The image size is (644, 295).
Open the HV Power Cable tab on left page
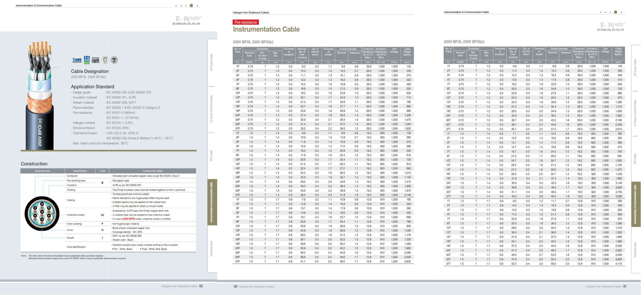point(211,62)
